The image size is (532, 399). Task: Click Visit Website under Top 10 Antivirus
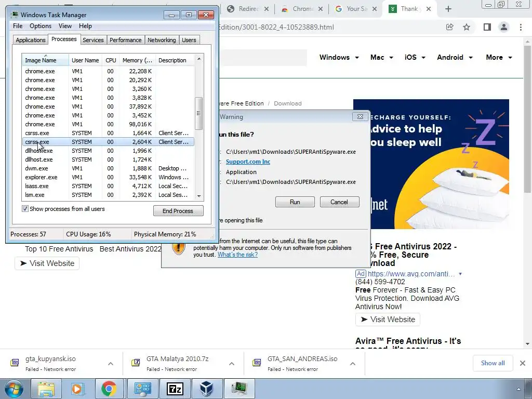click(x=47, y=263)
